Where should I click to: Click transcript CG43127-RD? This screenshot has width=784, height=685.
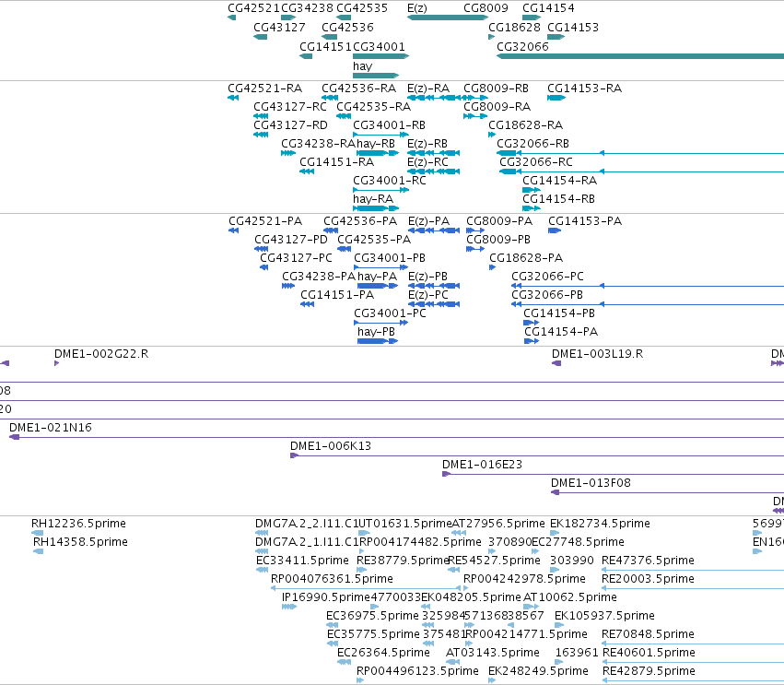290,125
